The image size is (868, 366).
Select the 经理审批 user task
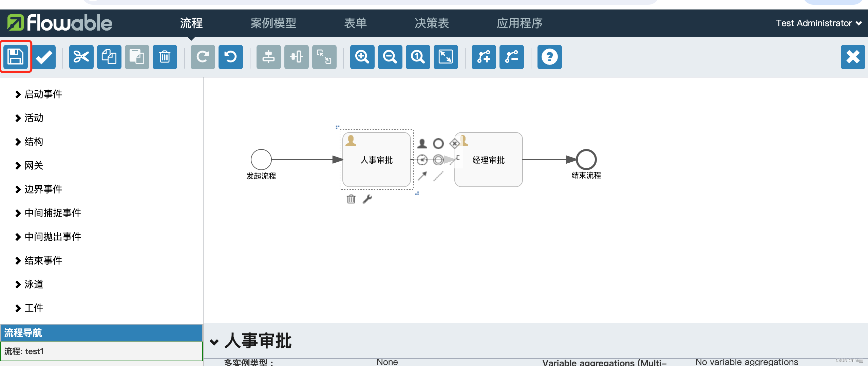tap(489, 160)
